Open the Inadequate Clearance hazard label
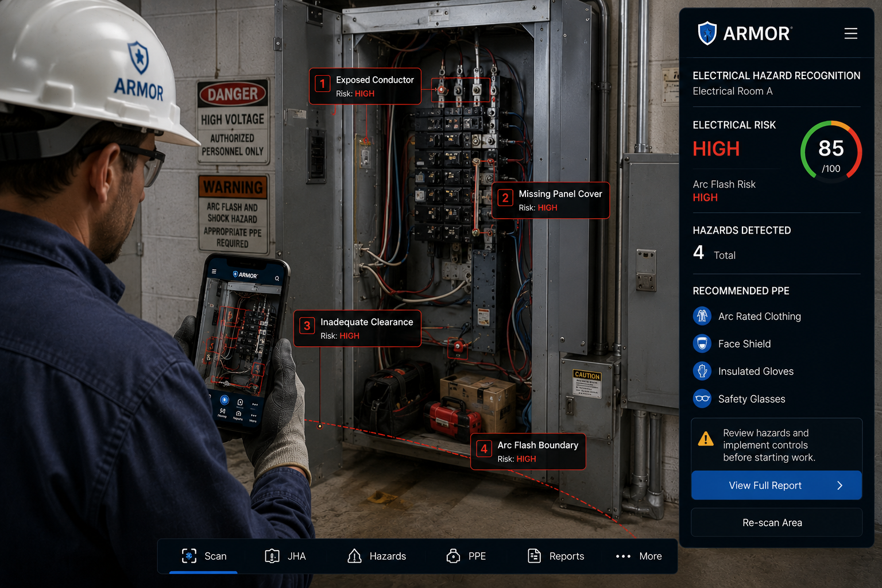The image size is (882, 588). point(357,328)
